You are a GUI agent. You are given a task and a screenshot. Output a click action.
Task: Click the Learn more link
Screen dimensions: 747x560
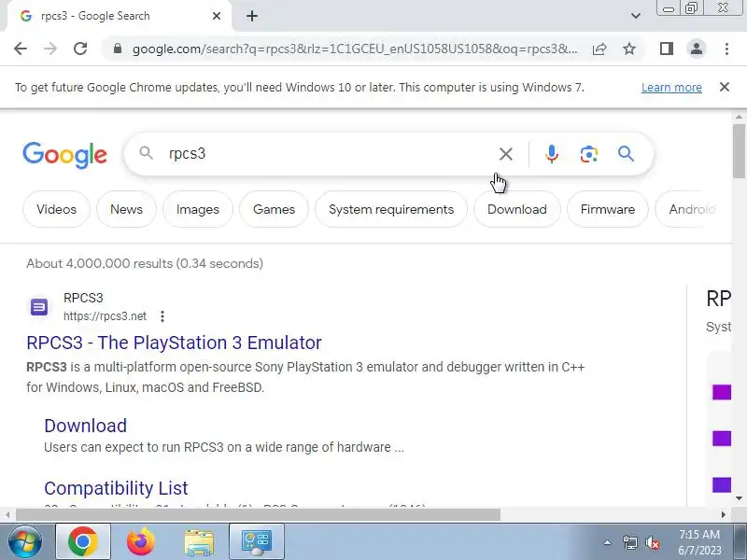pos(671,88)
